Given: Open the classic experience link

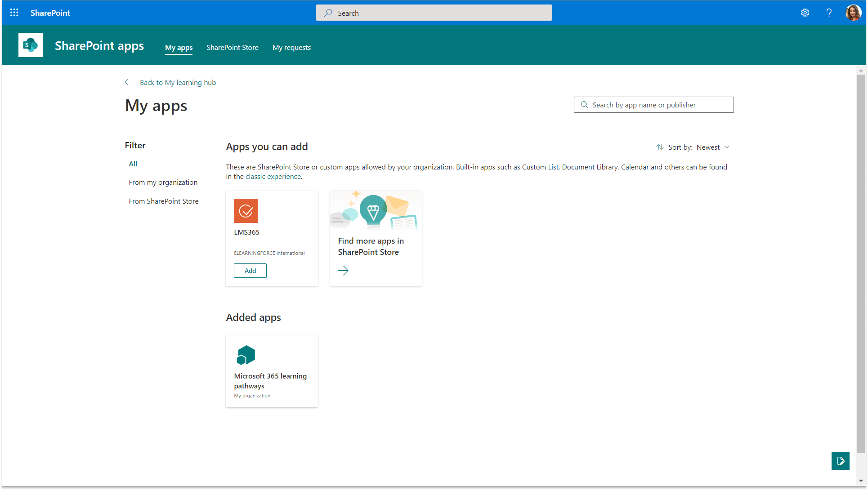Looking at the screenshot, I should tap(273, 176).
